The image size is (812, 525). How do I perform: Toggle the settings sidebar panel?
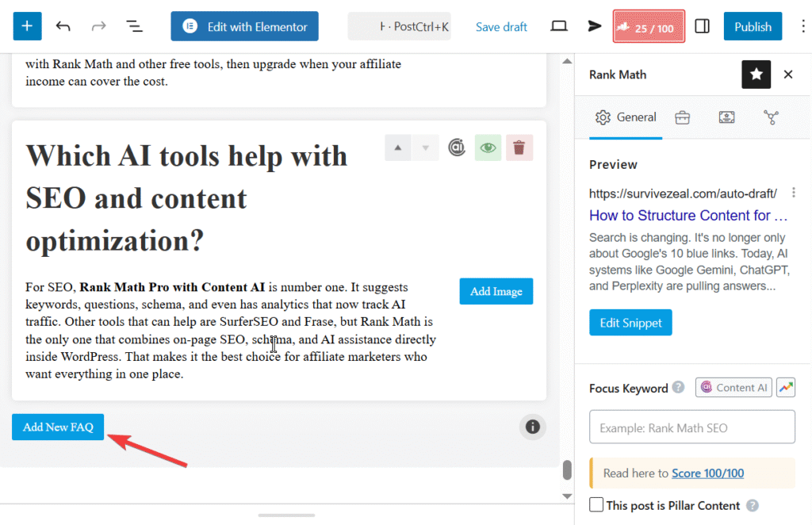tap(702, 26)
